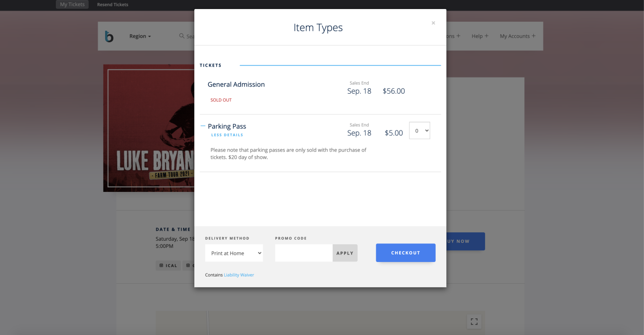This screenshot has width=644, height=335.
Task: Expand the Region dropdown
Action: [140, 36]
